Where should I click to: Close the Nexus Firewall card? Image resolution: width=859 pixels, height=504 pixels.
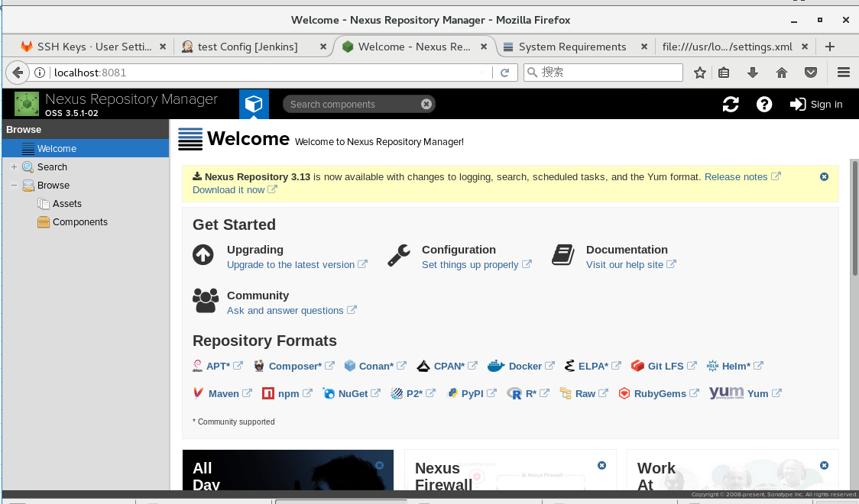pos(601,465)
